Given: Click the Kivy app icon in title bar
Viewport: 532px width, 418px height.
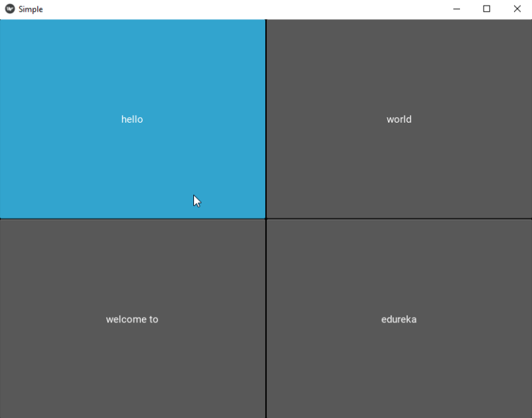Looking at the screenshot, I should [x=10, y=9].
